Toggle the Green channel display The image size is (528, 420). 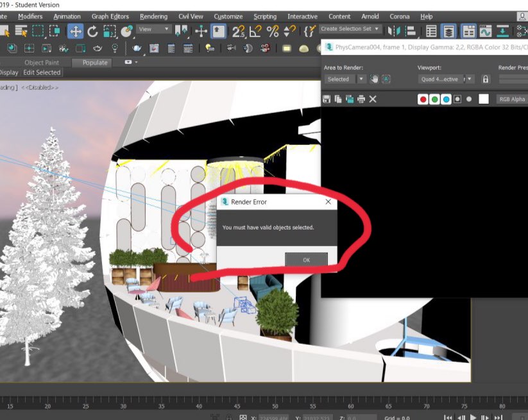tap(434, 99)
